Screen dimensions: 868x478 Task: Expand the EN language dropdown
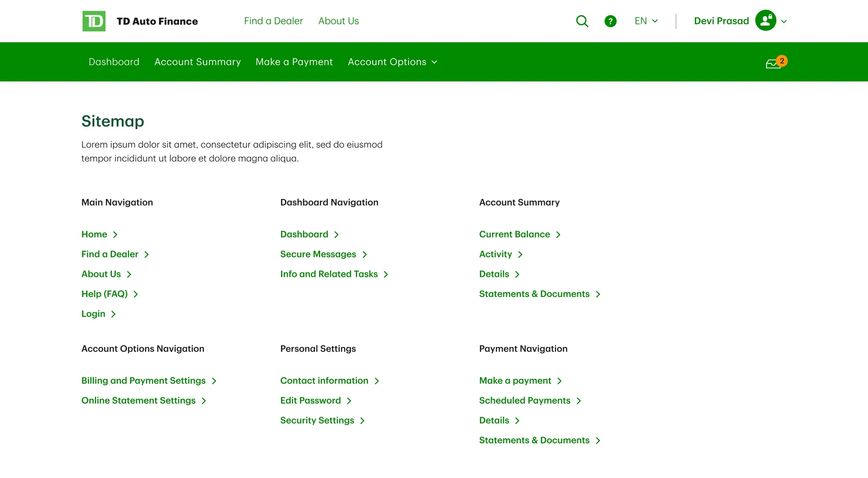pyautogui.click(x=646, y=21)
